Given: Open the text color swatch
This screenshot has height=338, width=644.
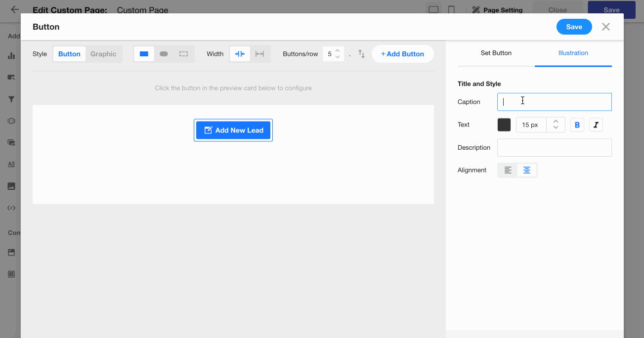Looking at the screenshot, I should coord(504,125).
